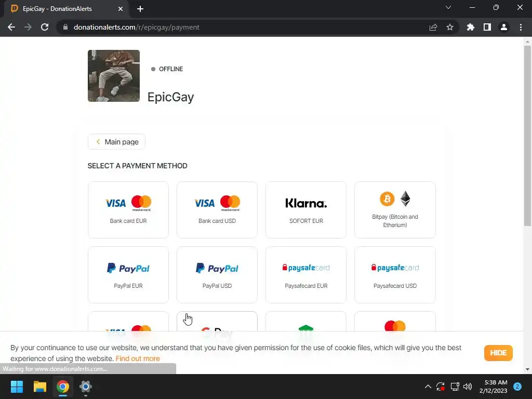The width and height of the screenshot is (532, 399).
Task: Expand tab search chevron in title bar
Action: coord(448,7)
